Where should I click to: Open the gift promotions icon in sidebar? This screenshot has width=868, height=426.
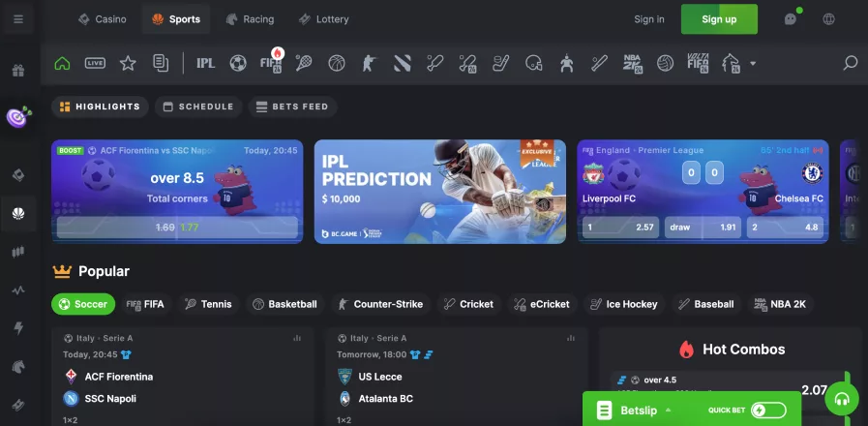(x=18, y=71)
